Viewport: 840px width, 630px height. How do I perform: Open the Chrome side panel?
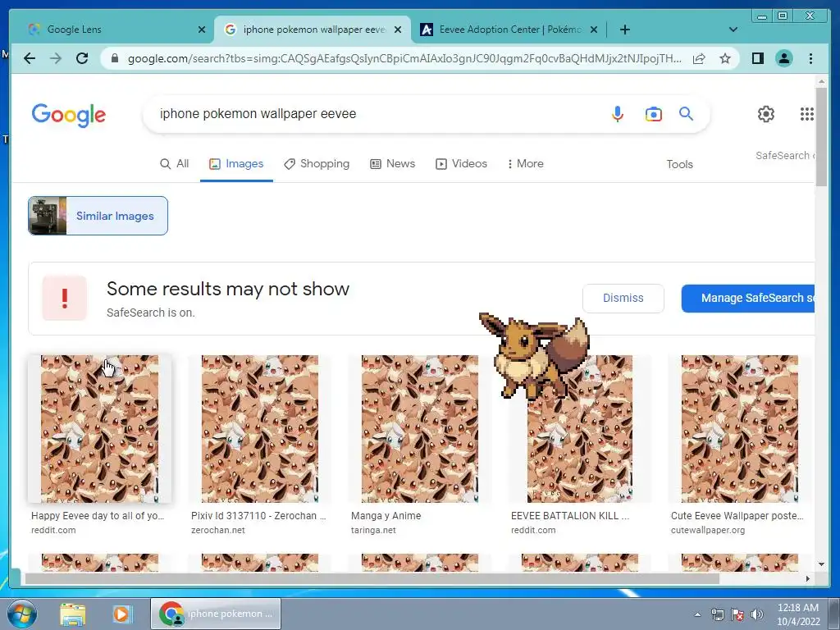757,58
